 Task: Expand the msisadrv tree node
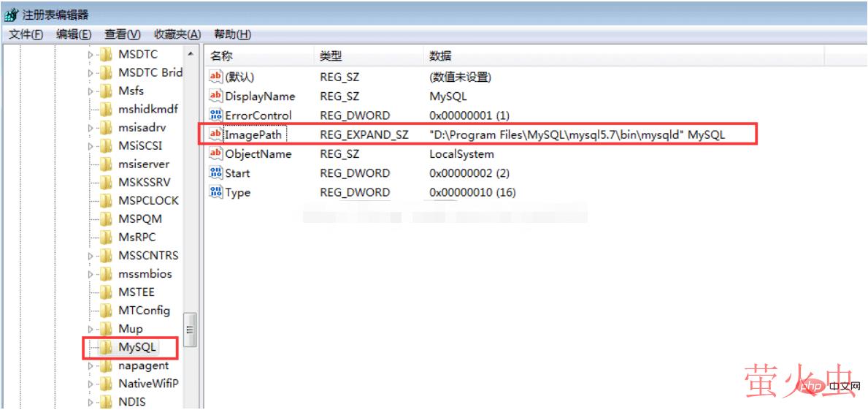tap(91, 127)
